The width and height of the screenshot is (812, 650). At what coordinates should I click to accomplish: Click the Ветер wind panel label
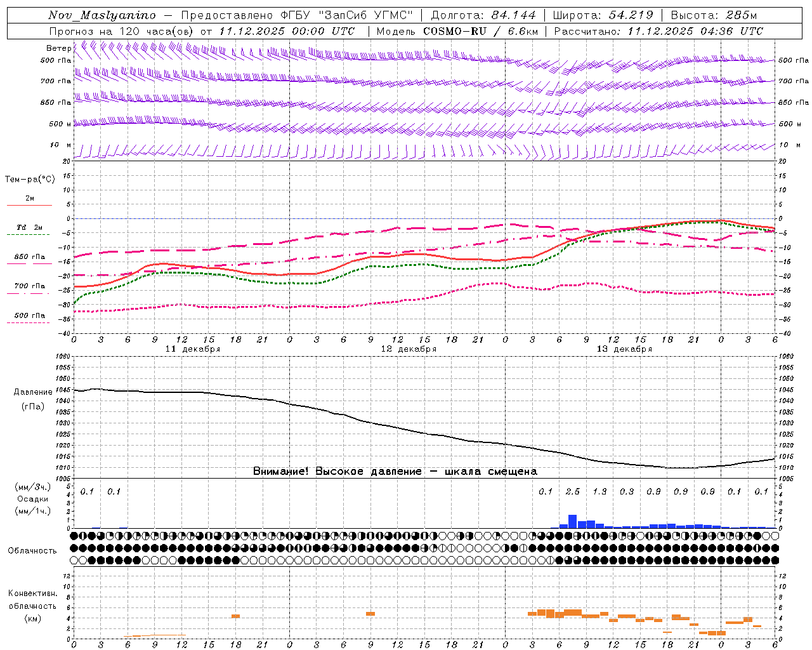(x=58, y=48)
